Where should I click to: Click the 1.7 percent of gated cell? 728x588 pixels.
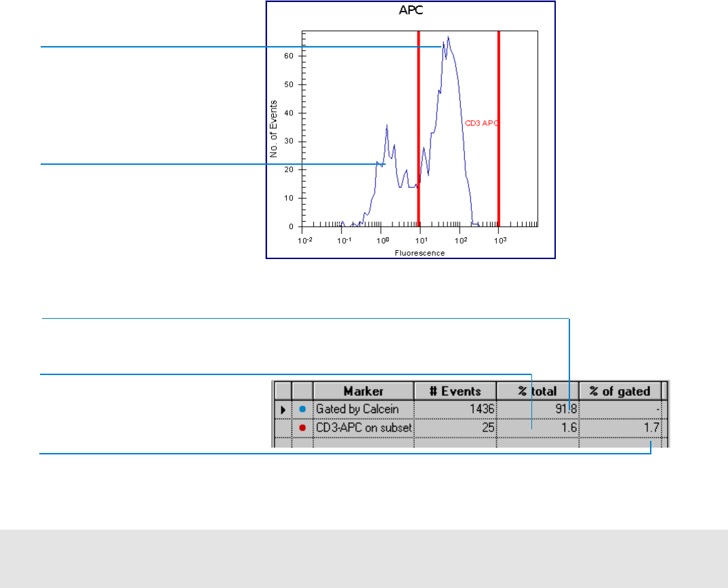[620, 427]
